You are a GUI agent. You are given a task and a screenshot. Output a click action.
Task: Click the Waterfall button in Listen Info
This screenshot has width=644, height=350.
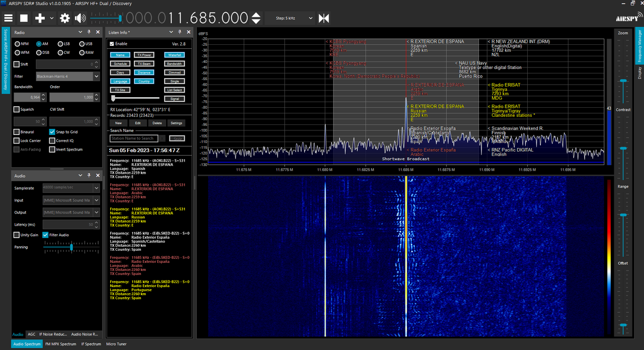175,55
